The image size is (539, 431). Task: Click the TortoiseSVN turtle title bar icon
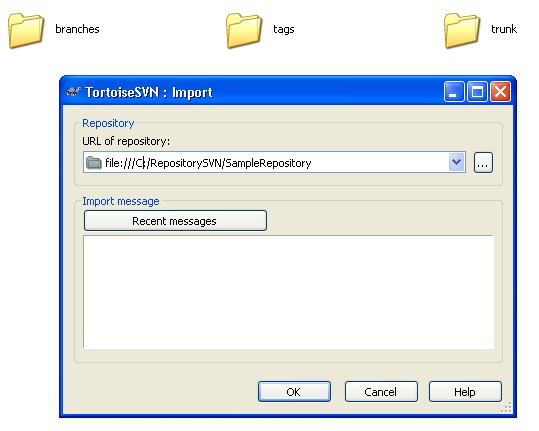coord(73,92)
